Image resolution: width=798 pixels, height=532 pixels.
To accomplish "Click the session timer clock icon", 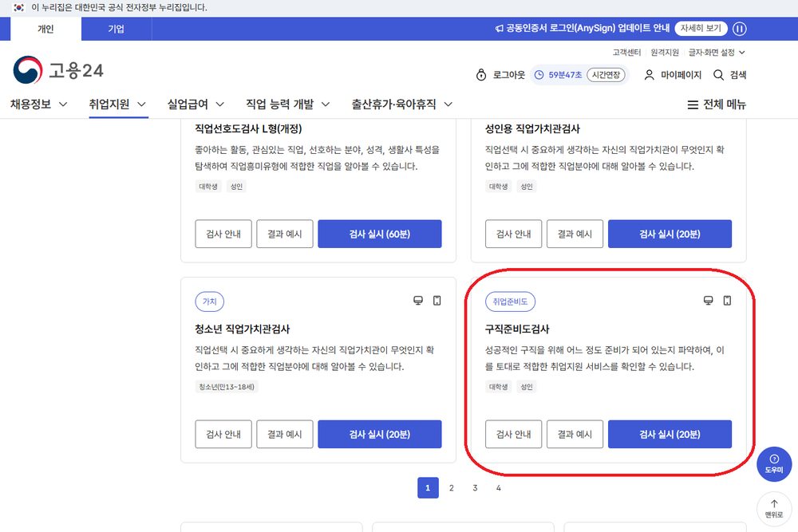I will (539, 75).
